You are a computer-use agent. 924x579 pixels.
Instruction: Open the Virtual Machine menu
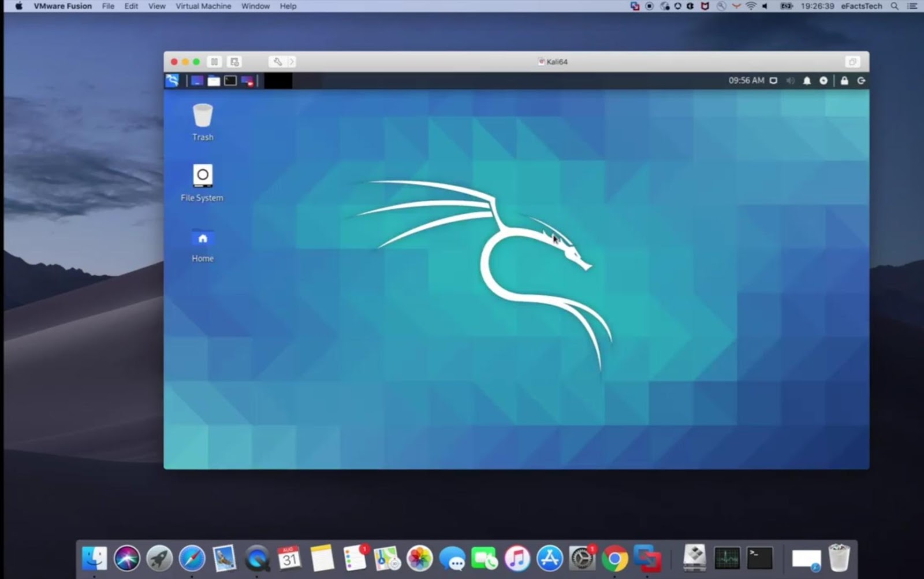pos(203,6)
